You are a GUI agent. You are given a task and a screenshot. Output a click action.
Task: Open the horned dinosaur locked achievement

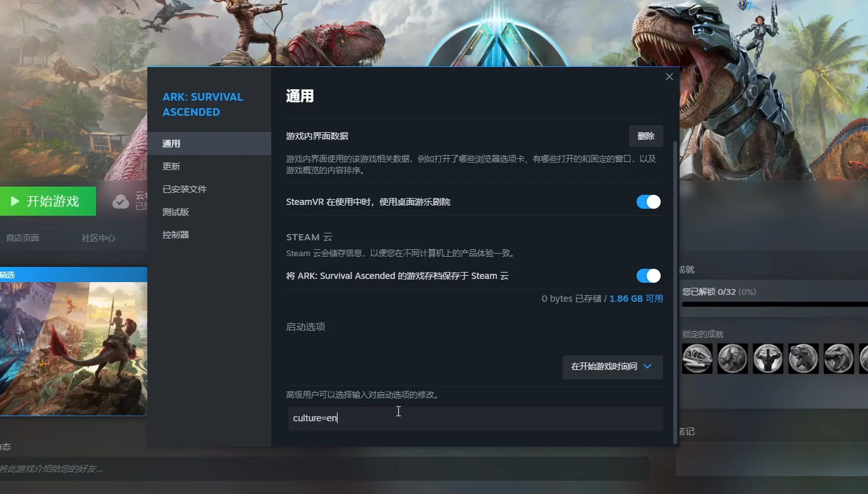[733, 359]
